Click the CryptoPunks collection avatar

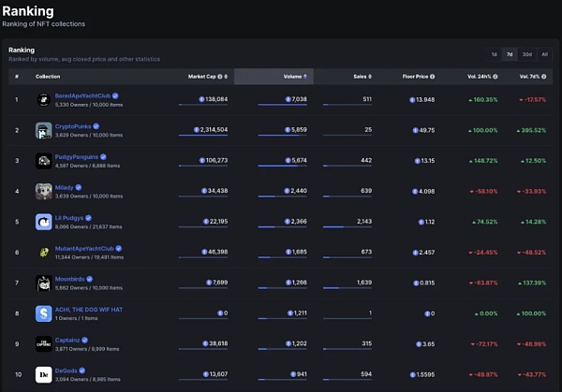(43, 129)
